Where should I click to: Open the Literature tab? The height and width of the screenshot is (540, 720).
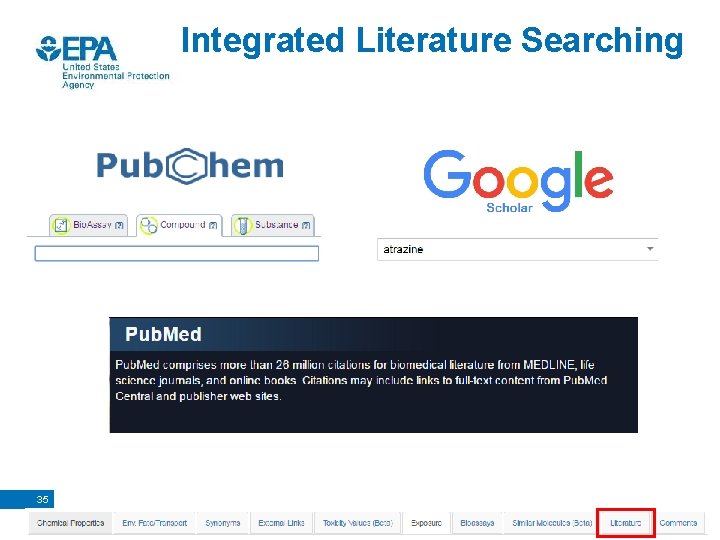[x=625, y=523]
